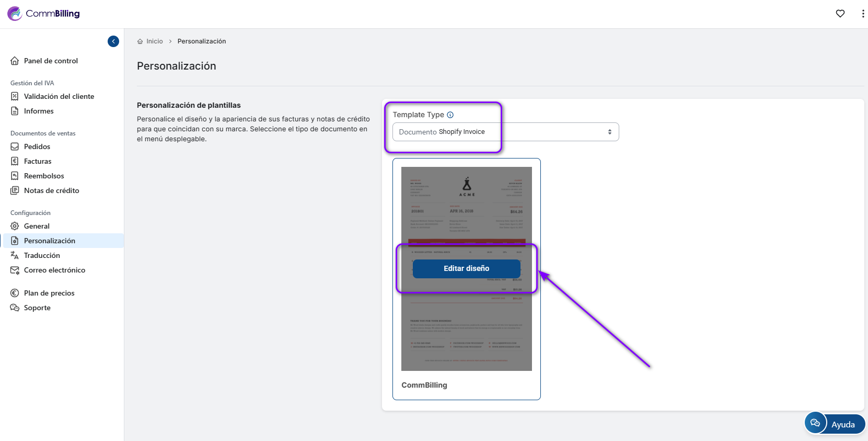The image size is (868, 441).
Task: Open Facturas in the sidebar
Action: pos(38,161)
